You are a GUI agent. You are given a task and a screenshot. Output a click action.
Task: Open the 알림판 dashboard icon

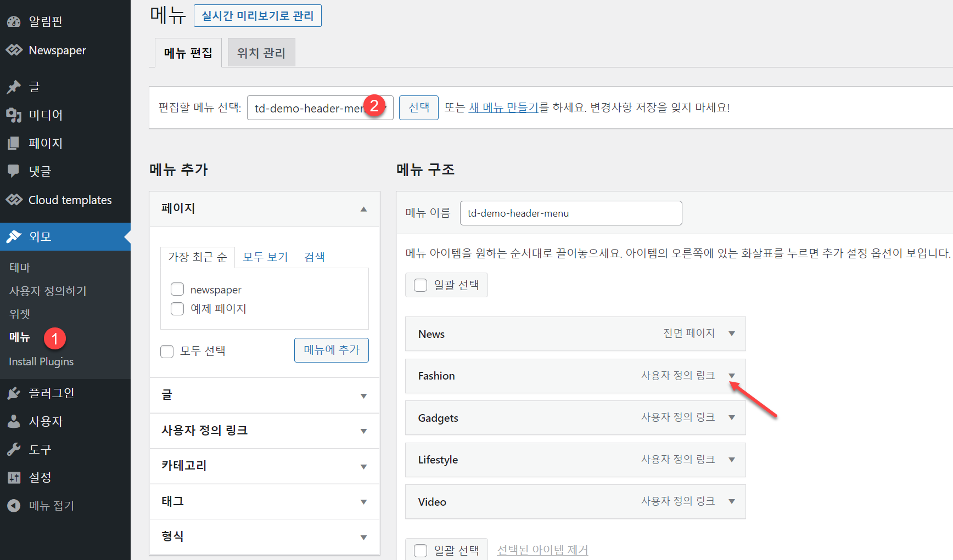coord(14,21)
